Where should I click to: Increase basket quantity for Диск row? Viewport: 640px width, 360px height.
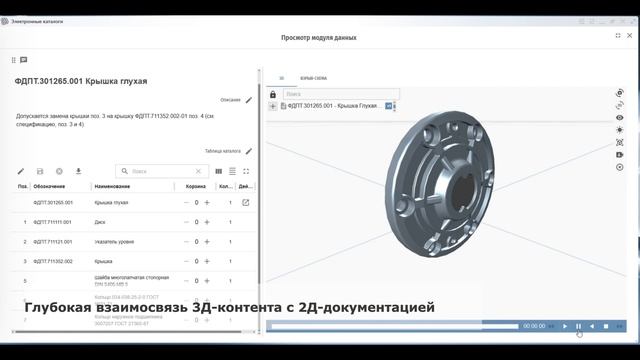[207, 222]
